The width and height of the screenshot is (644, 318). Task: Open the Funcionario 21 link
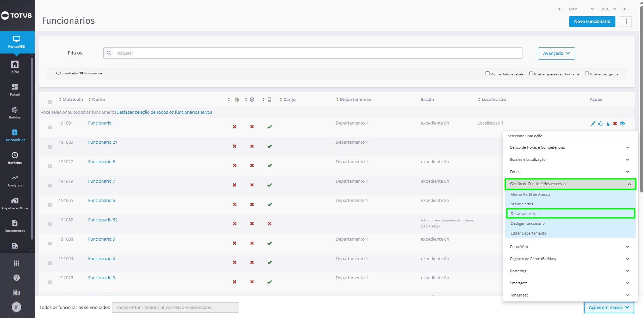click(x=103, y=142)
